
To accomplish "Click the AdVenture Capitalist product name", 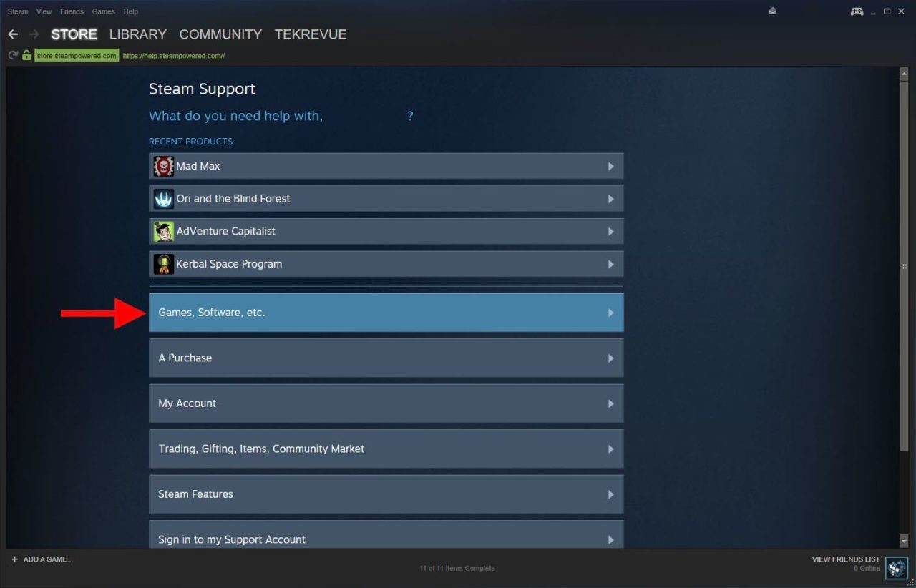I will pos(225,231).
